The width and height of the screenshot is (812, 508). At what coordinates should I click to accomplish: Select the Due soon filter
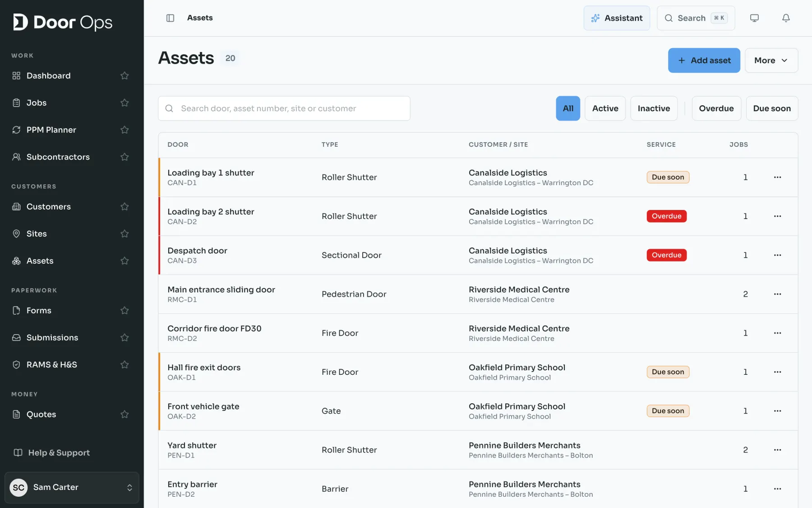pos(772,108)
